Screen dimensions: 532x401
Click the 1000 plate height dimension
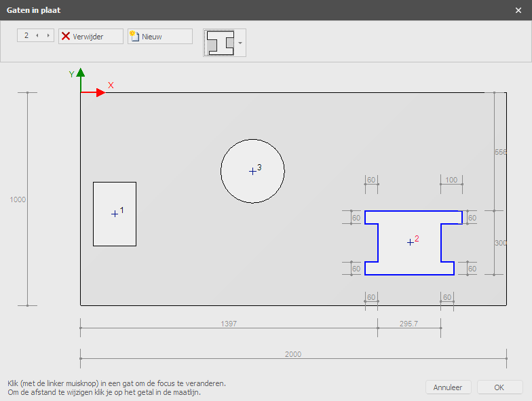(18, 199)
